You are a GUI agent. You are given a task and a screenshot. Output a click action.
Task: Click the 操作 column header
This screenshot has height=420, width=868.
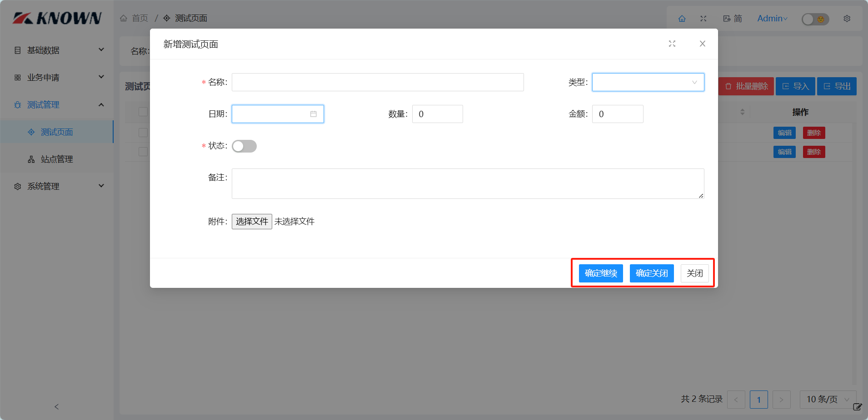coord(800,112)
